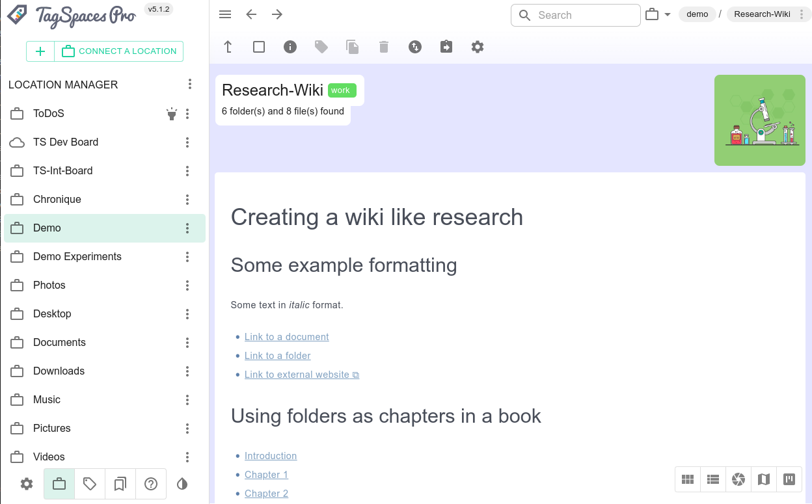Image resolution: width=812 pixels, height=504 pixels.
Task: Select the Photos location
Action: pos(49,285)
